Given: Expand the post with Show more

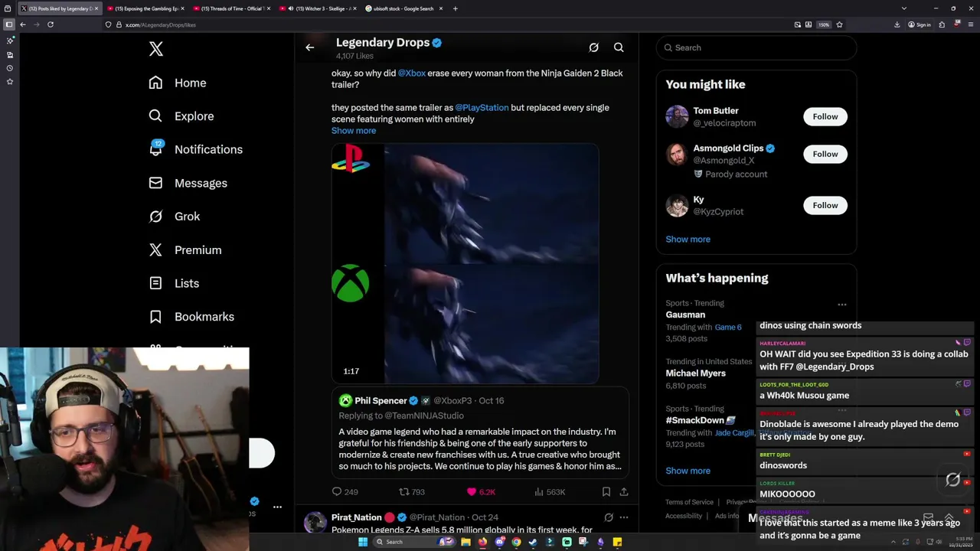Looking at the screenshot, I should [x=354, y=131].
